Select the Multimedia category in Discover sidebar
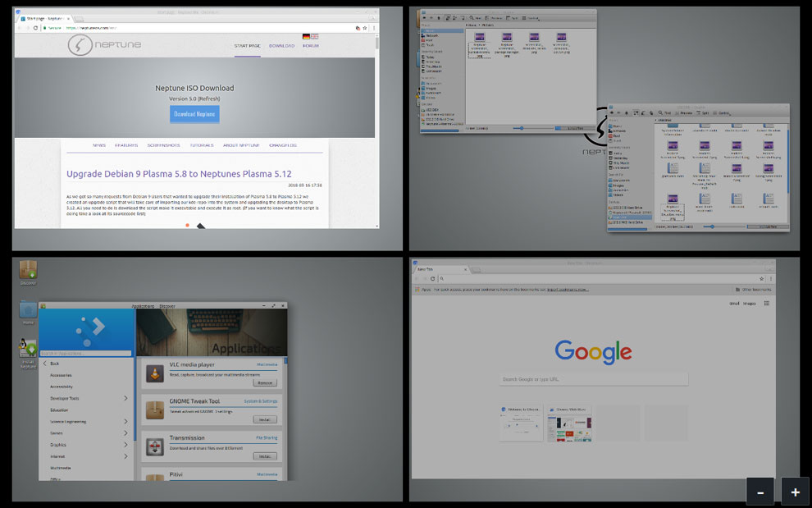Image resolution: width=812 pixels, height=508 pixels. (x=61, y=468)
